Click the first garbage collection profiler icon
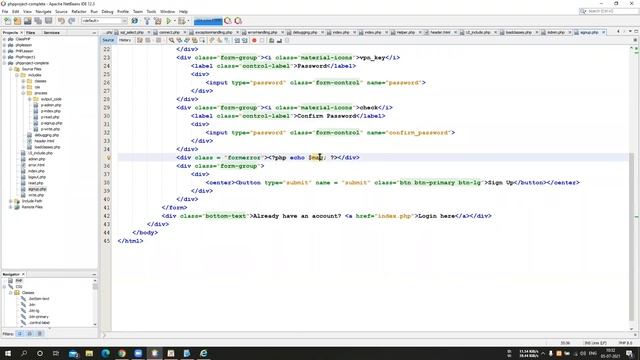Image resolution: width=640 pixels, height=360 pixels. [228, 21]
